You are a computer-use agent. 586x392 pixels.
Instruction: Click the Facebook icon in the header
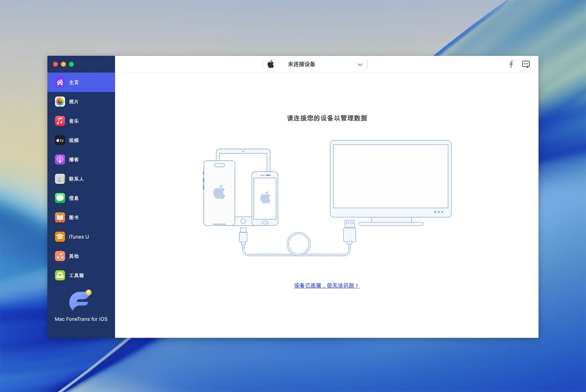pyautogui.click(x=511, y=64)
